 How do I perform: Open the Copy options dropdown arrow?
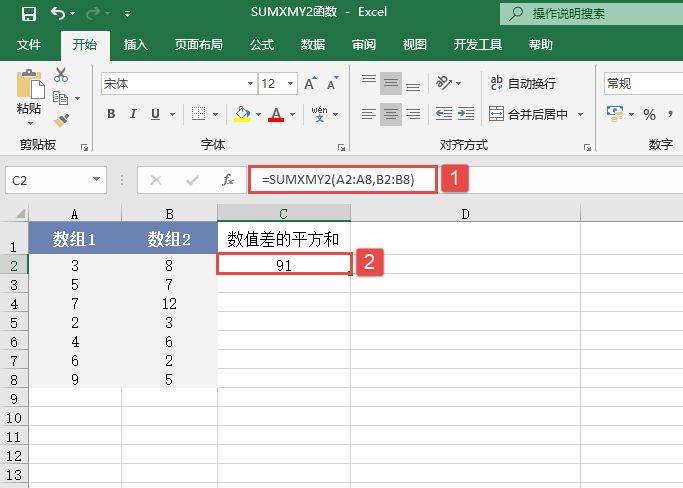point(77,98)
